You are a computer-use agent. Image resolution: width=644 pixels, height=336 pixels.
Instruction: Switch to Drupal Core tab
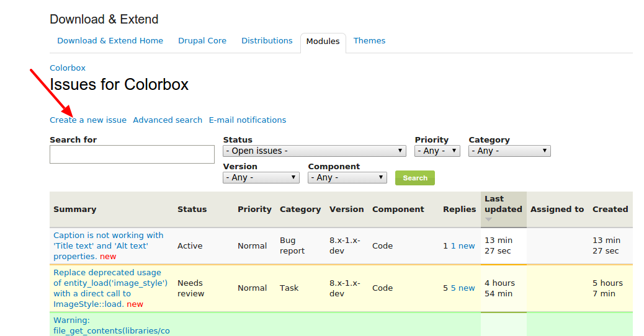point(202,41)
